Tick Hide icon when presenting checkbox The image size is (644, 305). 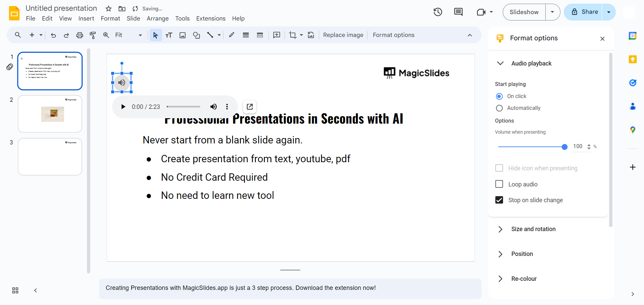(499, 168)
